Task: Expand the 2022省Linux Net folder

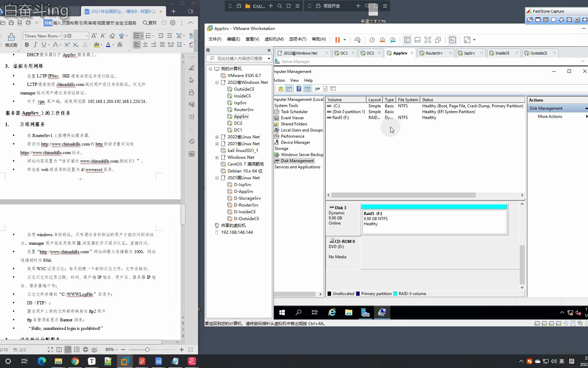Action: point(217,137)
